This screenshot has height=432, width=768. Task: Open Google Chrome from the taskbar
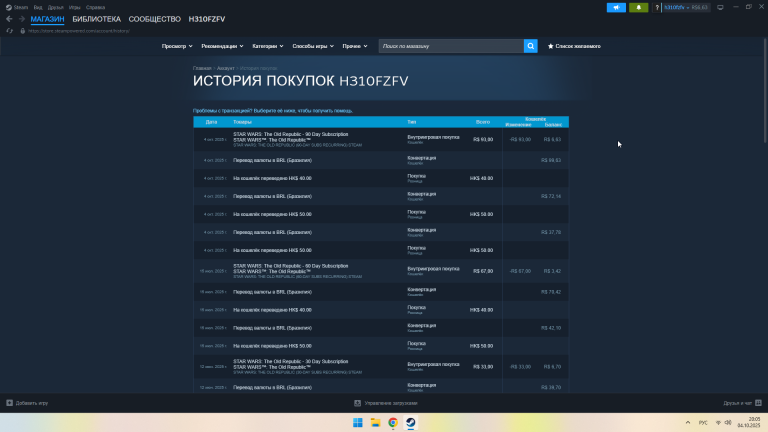[x=393, y=423]
